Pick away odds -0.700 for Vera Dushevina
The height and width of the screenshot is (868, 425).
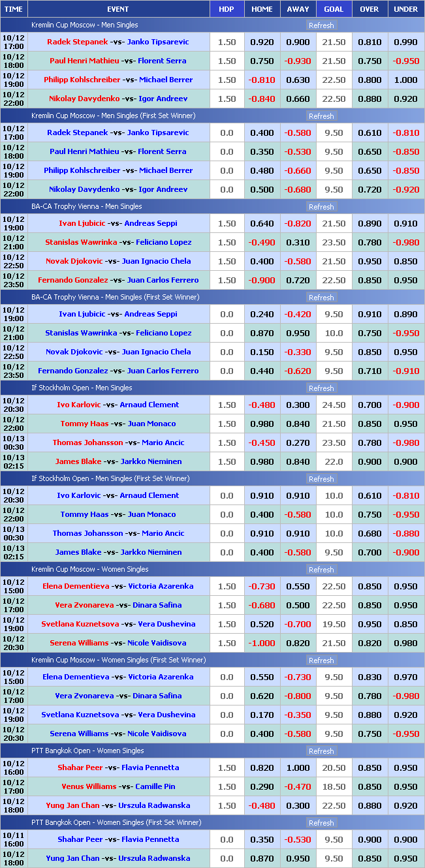(x=298, y=624)
